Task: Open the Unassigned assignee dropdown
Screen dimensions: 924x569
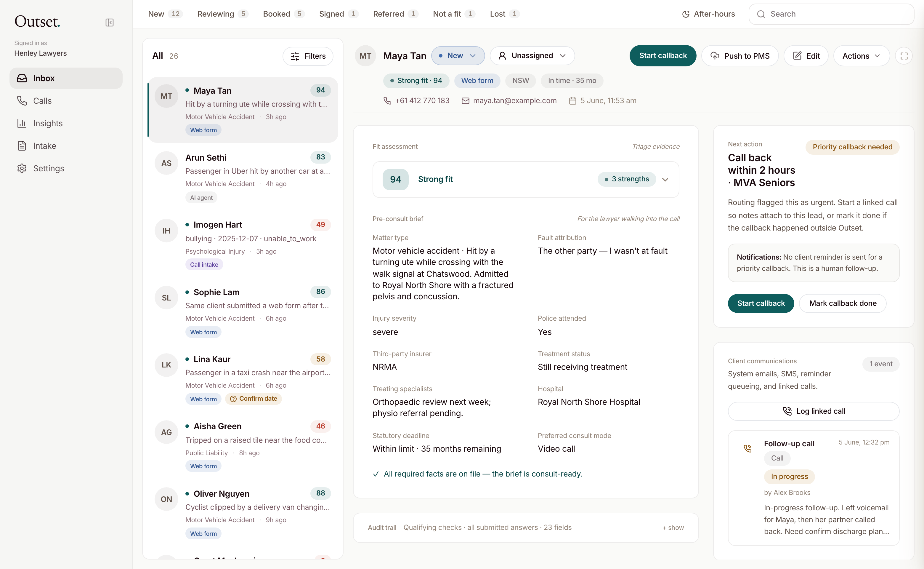Action: [x=532, y=56]
